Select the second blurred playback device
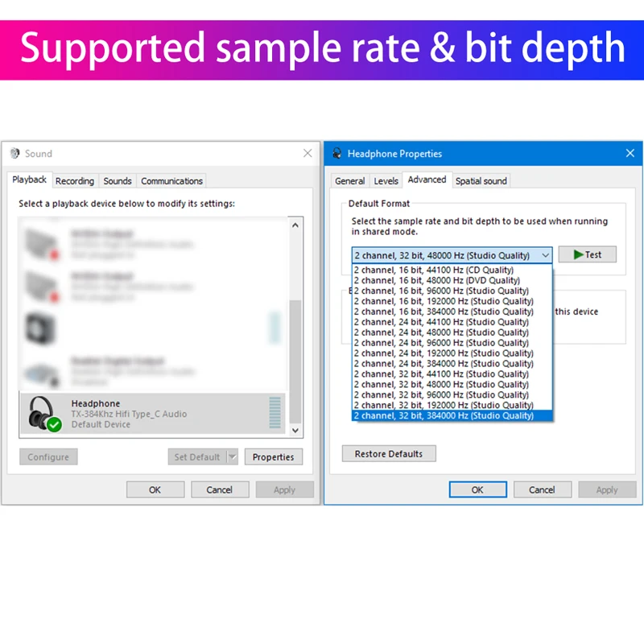 pyautogui.click(x=153, y=287)
